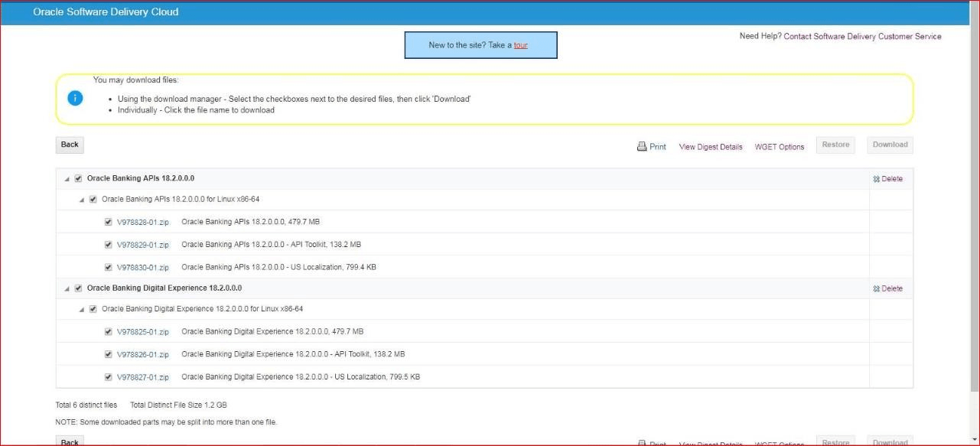Image resolution: width=980 pixels, height=446 pixels.
Task: Click the Download button
Action: click(x=889, y=145)
